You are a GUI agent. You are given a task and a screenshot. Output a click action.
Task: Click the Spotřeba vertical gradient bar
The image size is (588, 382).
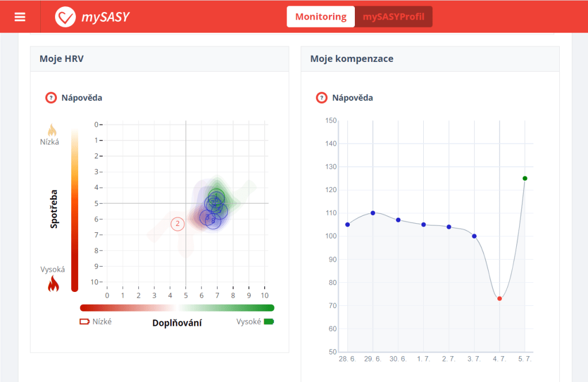[x=75, y=209]
